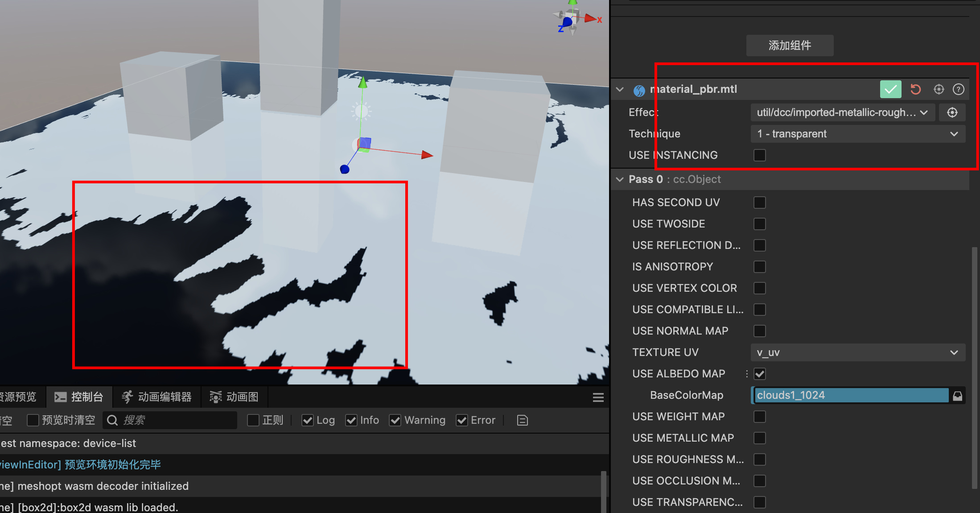980x513 pixels.
Task: Enable USE INSTANCING checkbox
Action: (759, 155)
